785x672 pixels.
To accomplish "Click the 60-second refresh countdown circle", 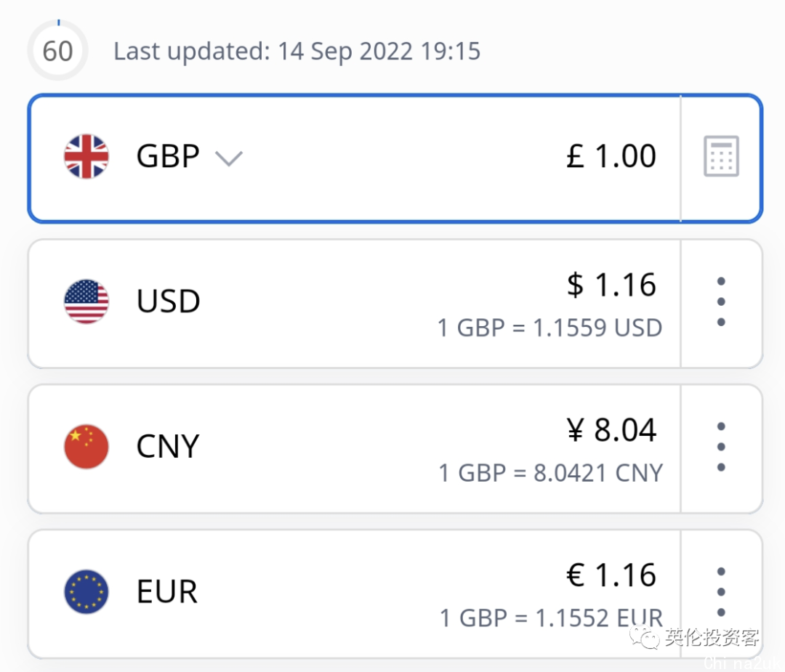I will pos(58,51).
